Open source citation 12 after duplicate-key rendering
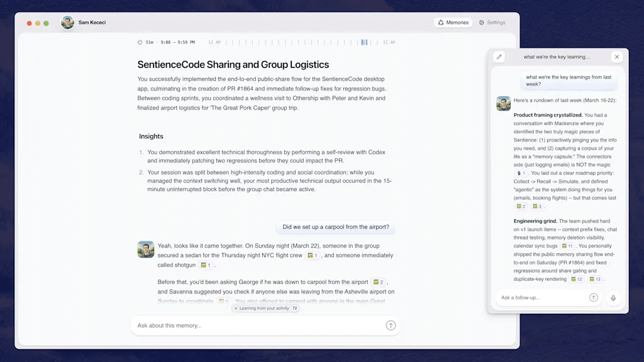This screenshot has height=362, width=644. (x=575, y=279)
